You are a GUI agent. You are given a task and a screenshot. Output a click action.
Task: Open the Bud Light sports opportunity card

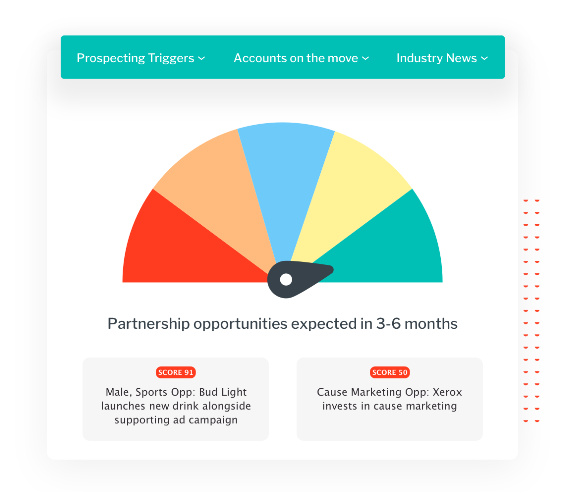click(176, 399)
